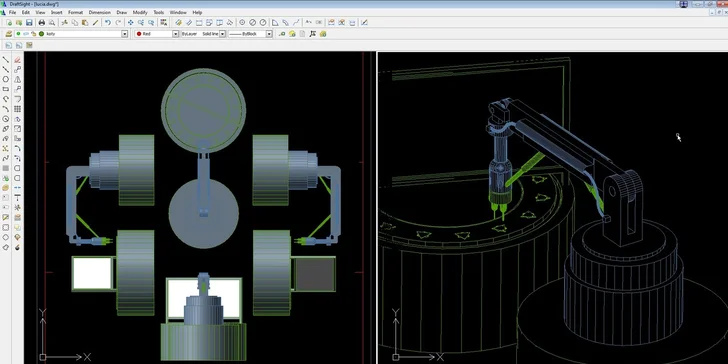Click the Delete eraser icon in modify toolbar
Screen dimensions: 728x364
(17, 59)
